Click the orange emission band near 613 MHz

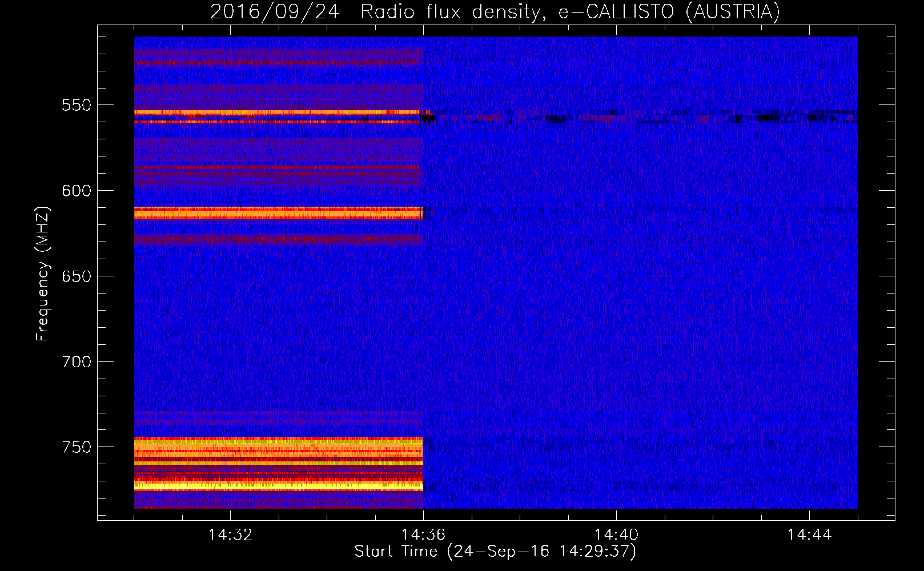[x=279, y=213]
